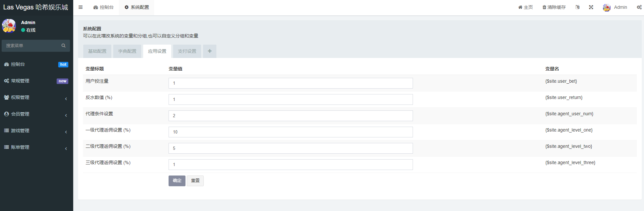Switch to the 支付设置 tab

click(187, 51)
